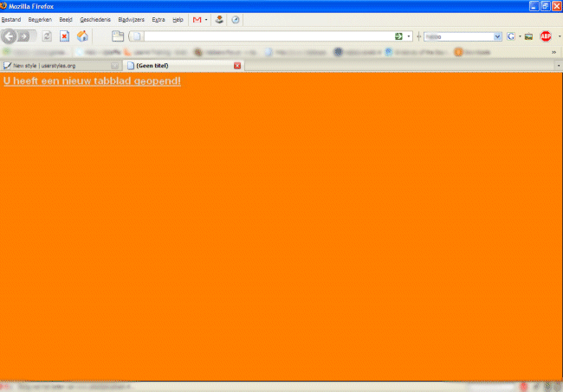Open the Bewerken menu
The width and height of the screenshot is (563, 392).
(x=40, y=20)
